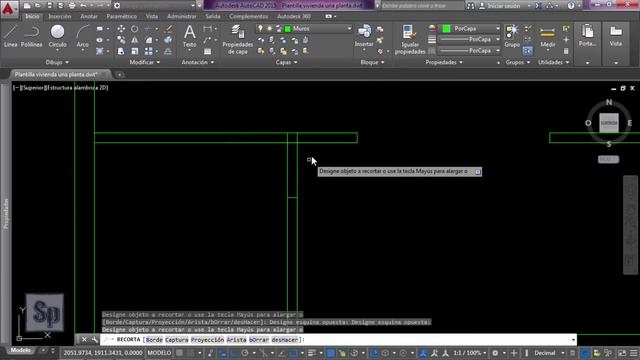
Task: Toggle MODELO space button
Action: pyautogui.click(x=159, y=353)
